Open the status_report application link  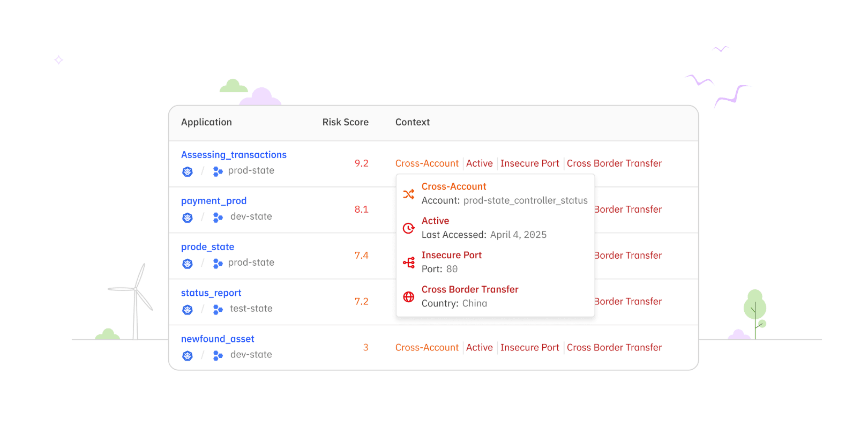(211, 293)
